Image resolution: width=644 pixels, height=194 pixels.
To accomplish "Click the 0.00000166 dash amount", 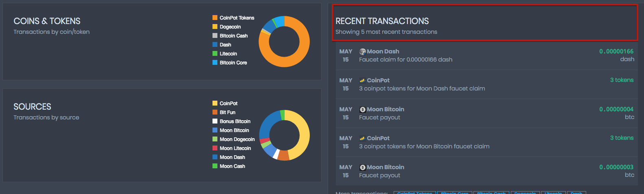I will pyautogui.click(x=616, y=52).
